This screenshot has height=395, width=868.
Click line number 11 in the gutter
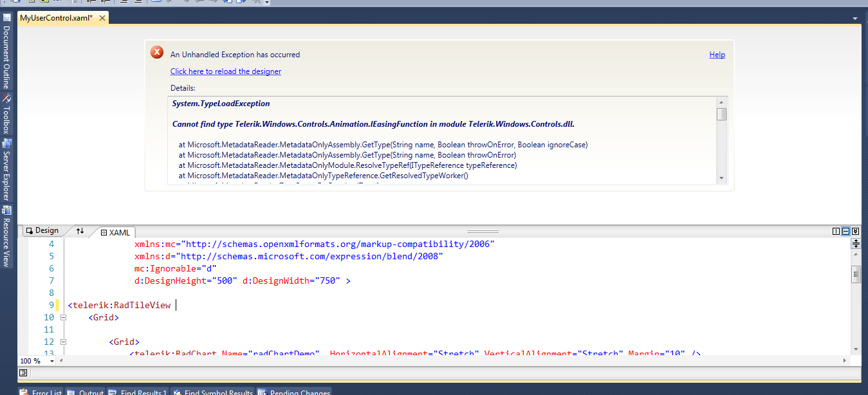pos(49,329)
